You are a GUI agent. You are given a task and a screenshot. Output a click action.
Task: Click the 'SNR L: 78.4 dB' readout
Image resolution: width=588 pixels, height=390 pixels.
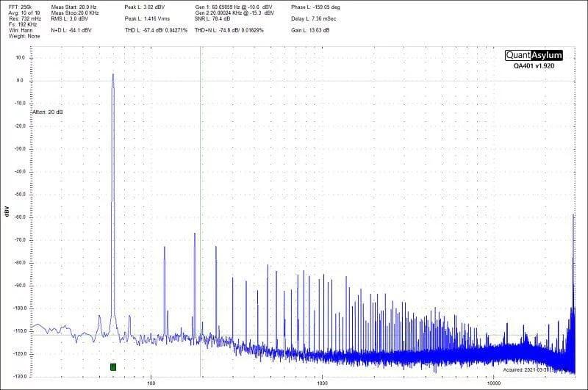click(212, 18)
